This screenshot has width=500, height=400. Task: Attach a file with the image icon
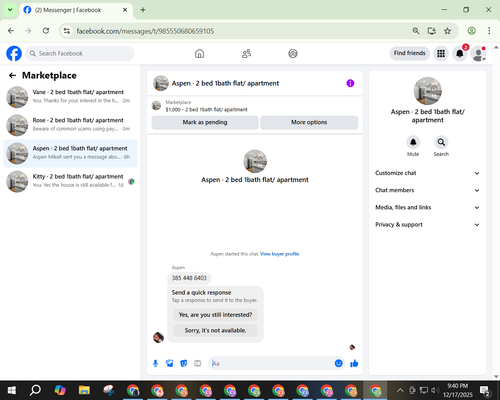[170, 363]
